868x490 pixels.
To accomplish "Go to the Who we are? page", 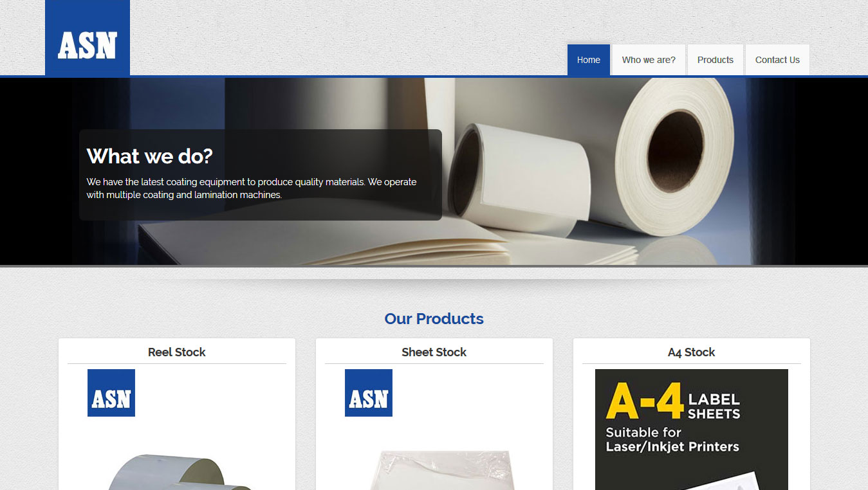I will click(649, 60).
